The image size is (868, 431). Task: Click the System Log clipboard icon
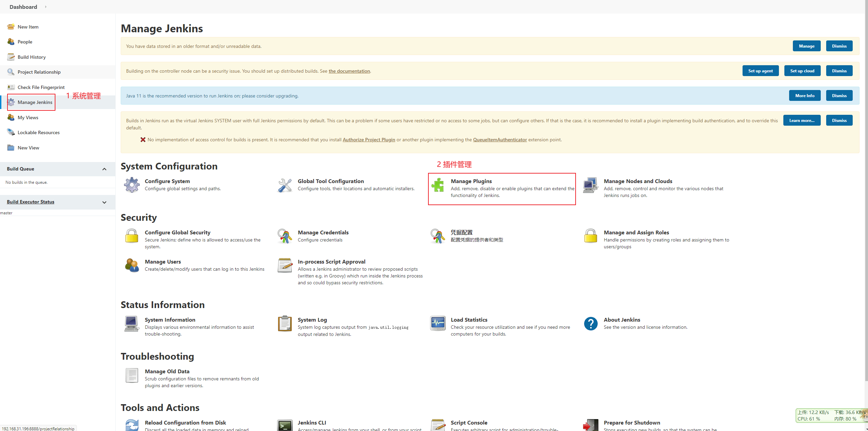point(285,324)
